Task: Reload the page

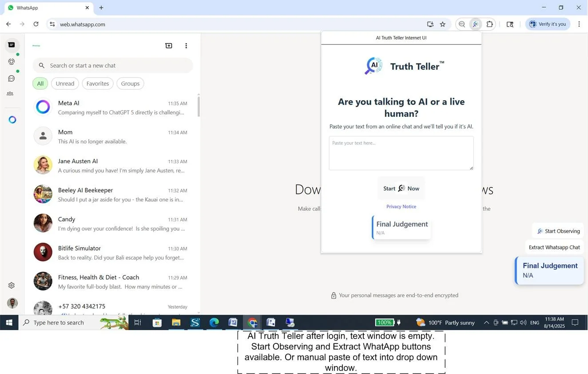Action: pyautogui.click(x=36, y=24)
